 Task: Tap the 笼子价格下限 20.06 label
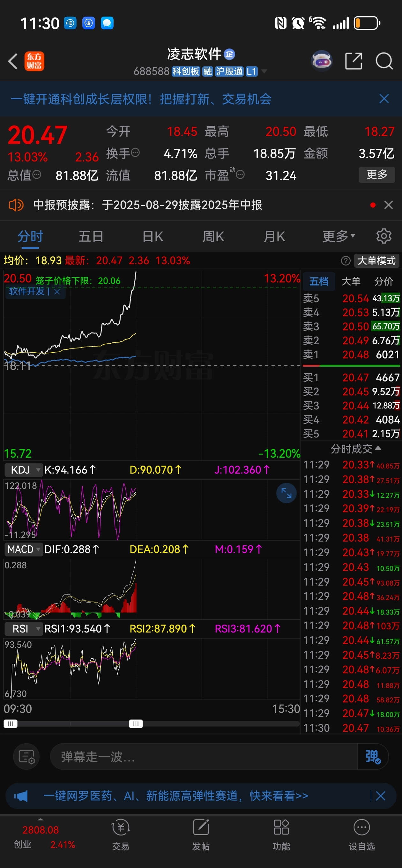pos(78,281)
